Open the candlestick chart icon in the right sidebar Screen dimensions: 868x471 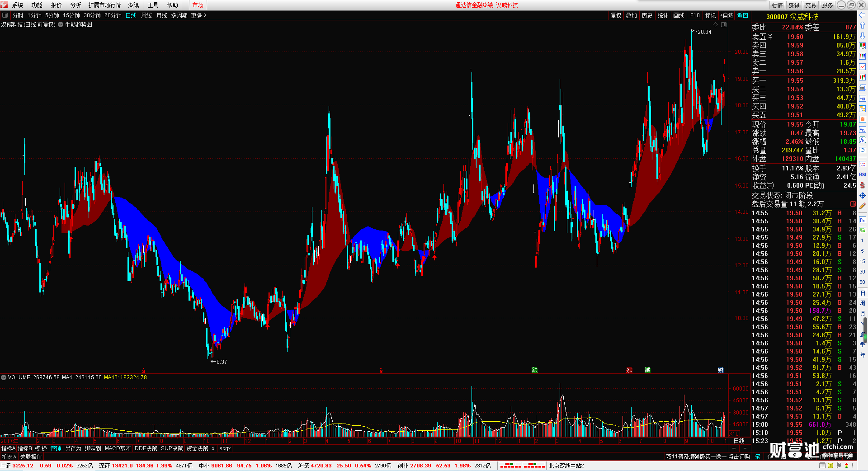click(863, 77)
